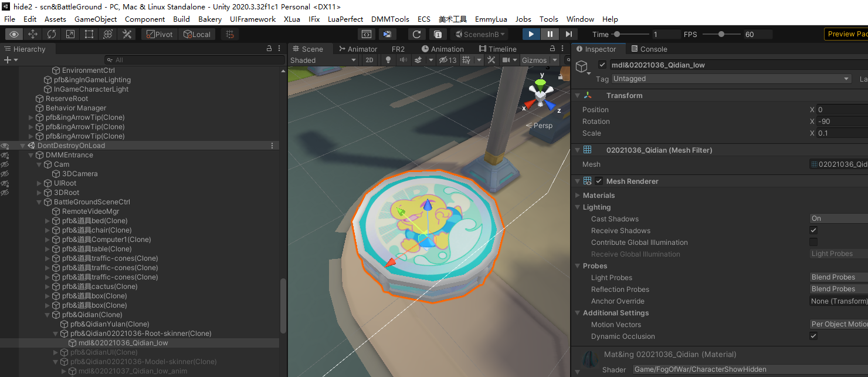
Task: Toggle hidden objects count (13) visibility
Action: point(448,60)
